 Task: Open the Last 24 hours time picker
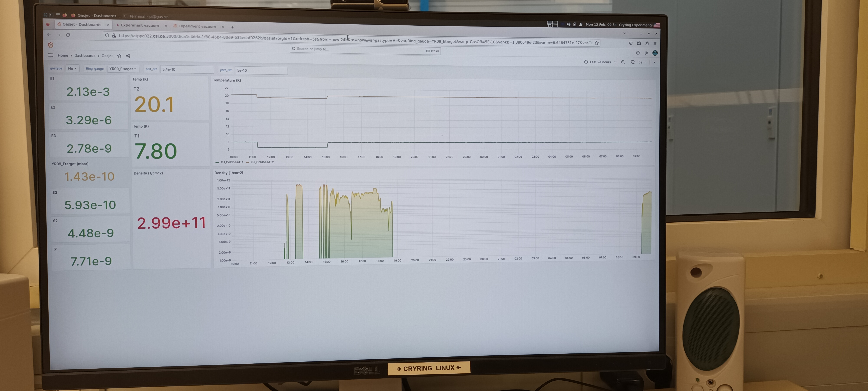[x=600, y=62]
